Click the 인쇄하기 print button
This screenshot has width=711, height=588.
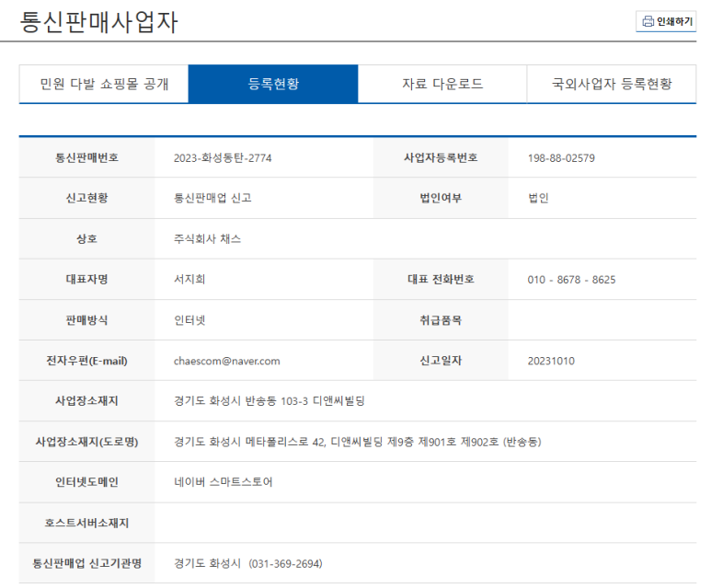(x=666, y=21)
